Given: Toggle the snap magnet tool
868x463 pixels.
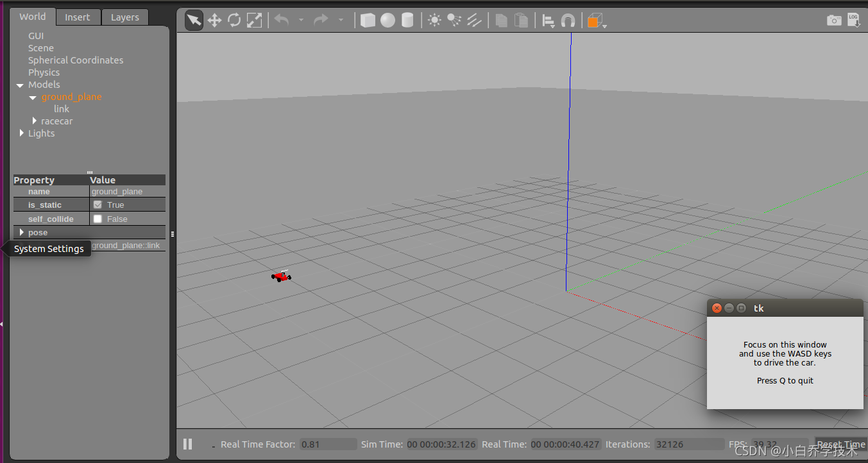Looking at the screenshot, I should [x=568, y=21].
